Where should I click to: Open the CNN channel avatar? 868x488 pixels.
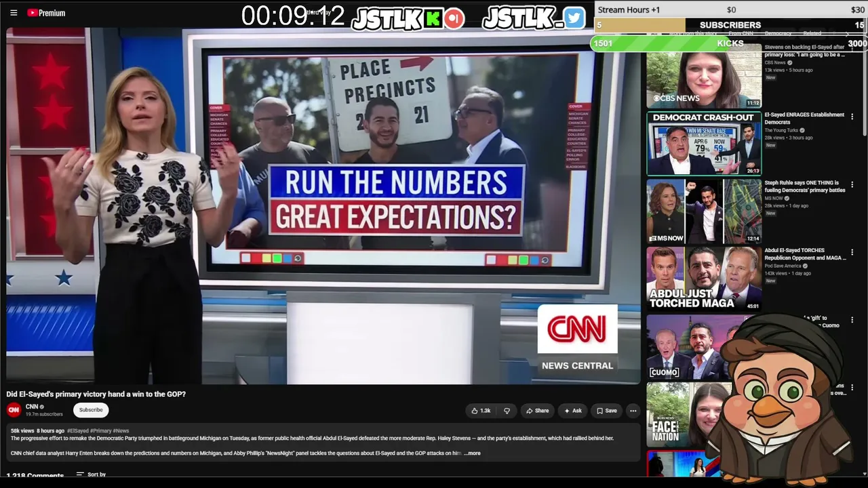tap(14, 410)
